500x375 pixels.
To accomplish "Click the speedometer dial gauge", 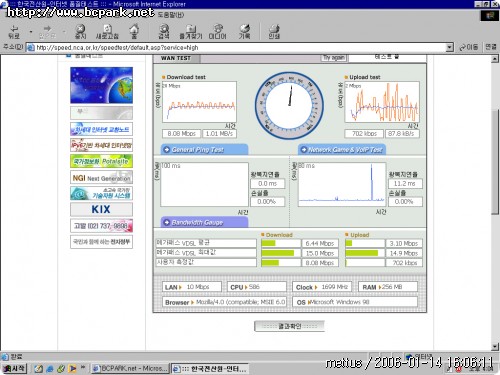I will (x=289, y=106).
